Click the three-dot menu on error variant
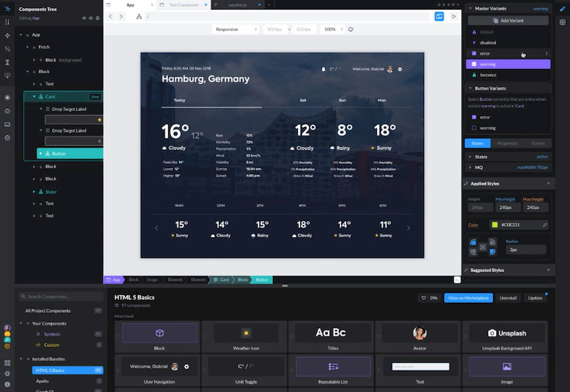This screenshot has height=392, width=570. coord(546,53)
